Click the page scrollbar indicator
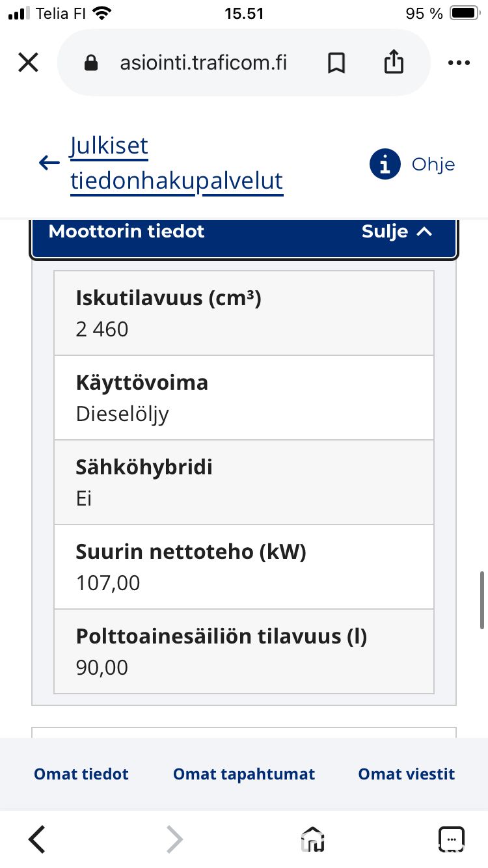The height and width of the screenshot is (868, 488). tap(482, 599)
